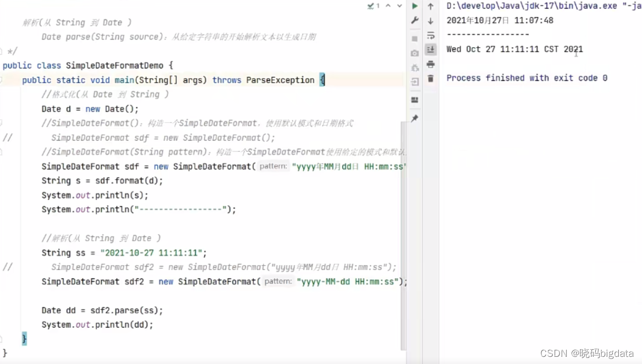The height and width of the screenshot is (364, 642).
Task: Click the gray Stop process square
Action: (415, 38)
